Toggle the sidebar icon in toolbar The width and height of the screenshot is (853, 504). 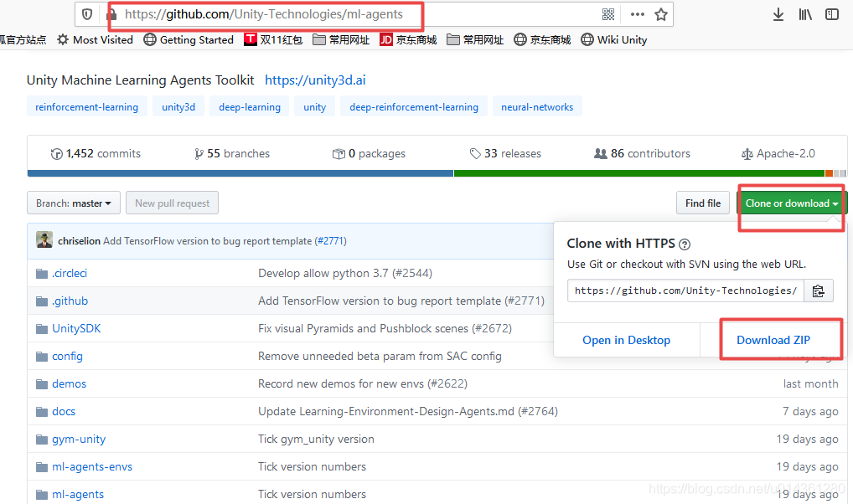(x=832, y=15)
